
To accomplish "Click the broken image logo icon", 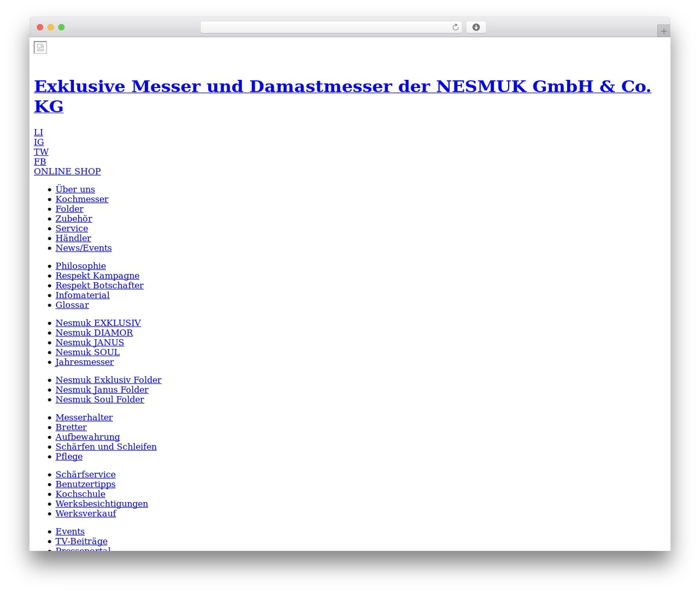I will click(x=40, y=48).
